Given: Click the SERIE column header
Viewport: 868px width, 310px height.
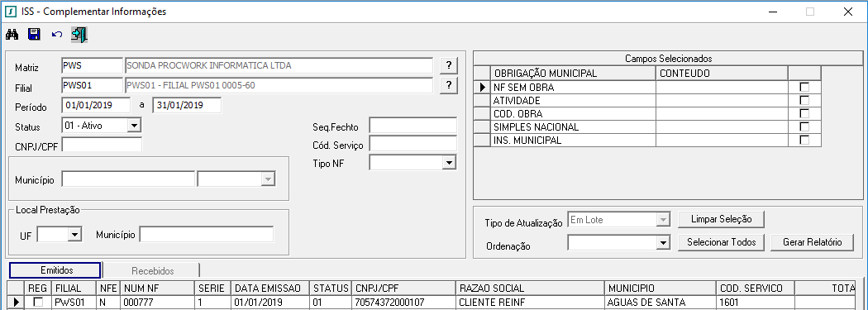Looking at the screenshot, I should click(213, 289).
